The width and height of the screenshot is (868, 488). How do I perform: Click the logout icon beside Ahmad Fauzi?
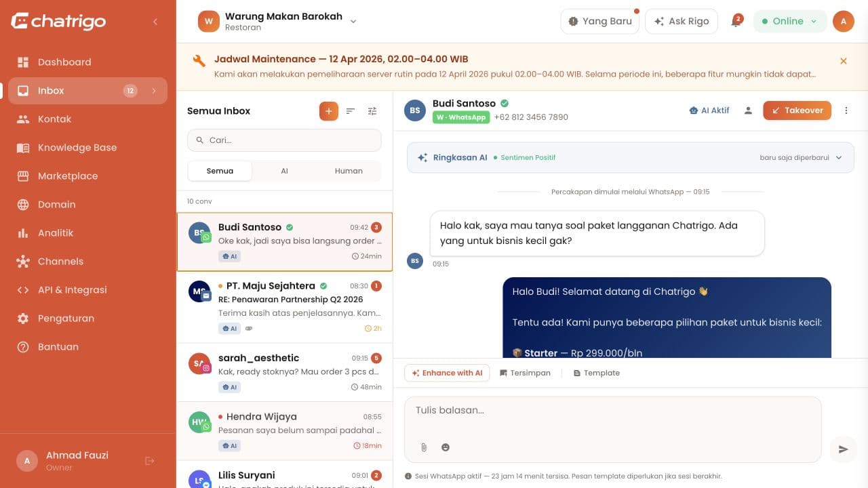(x=150, y=461)
